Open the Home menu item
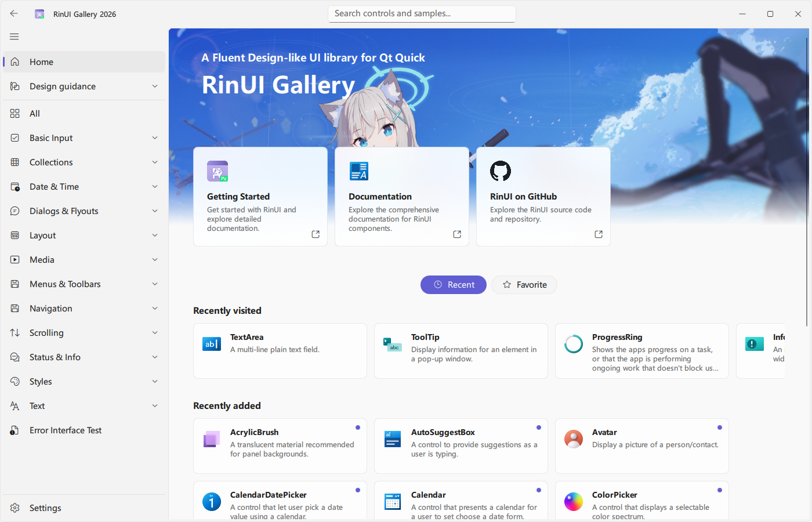 coord(84,62)
